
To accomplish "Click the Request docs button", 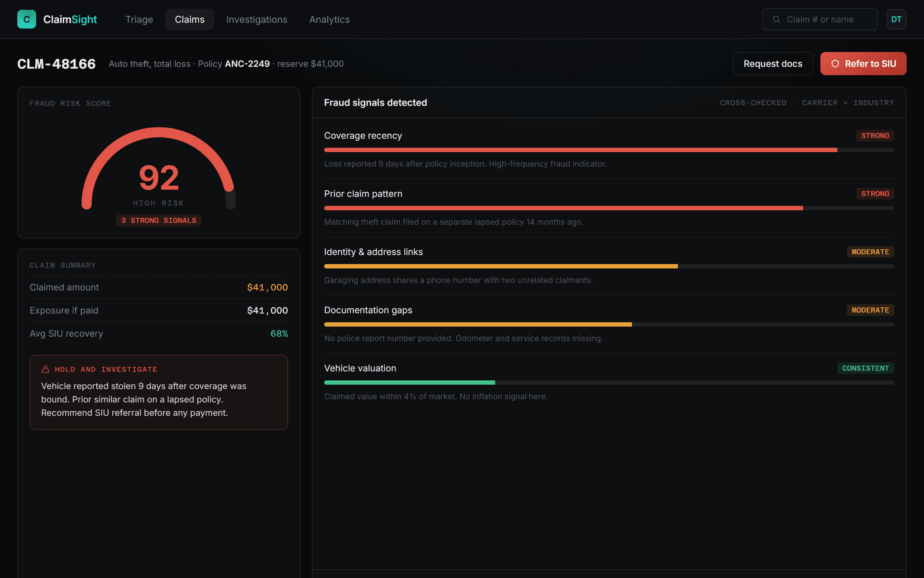I will [773, 64].
